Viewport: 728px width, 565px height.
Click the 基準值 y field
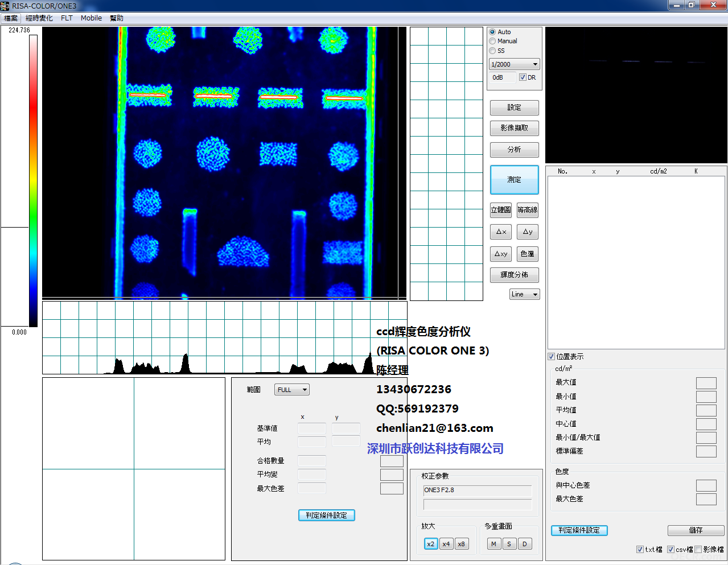(346, 428)
